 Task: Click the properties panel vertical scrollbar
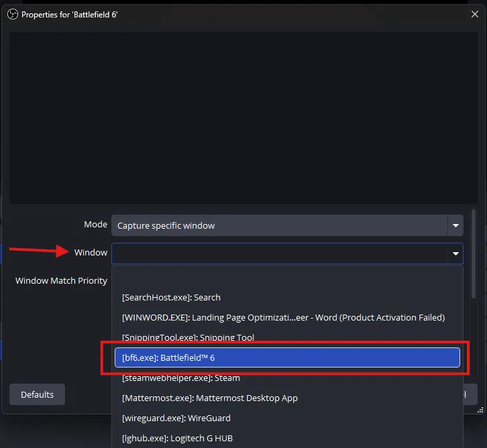[x=474, y=254]
